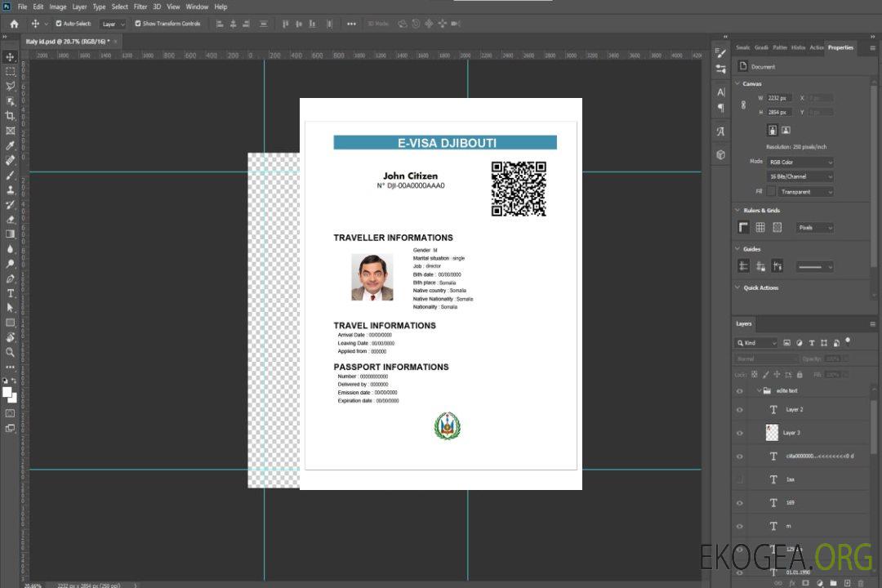Click the canvas Fill color swatch
This screenshot has height=588, width=882.
point(771,192)
